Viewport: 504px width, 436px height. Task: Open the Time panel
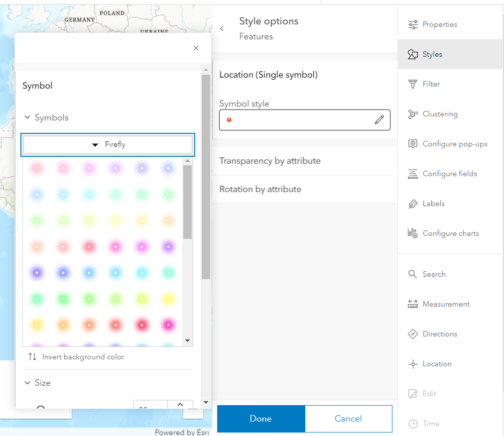point(431,424)
